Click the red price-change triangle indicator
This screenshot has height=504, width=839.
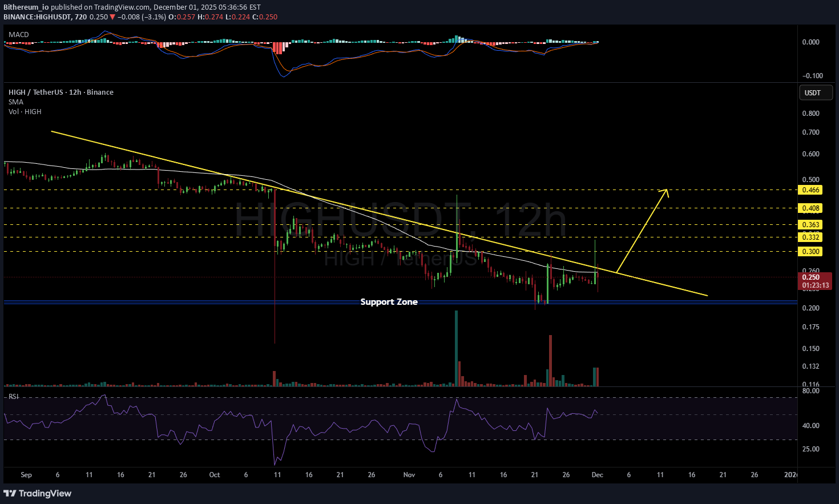coord(113,17)
